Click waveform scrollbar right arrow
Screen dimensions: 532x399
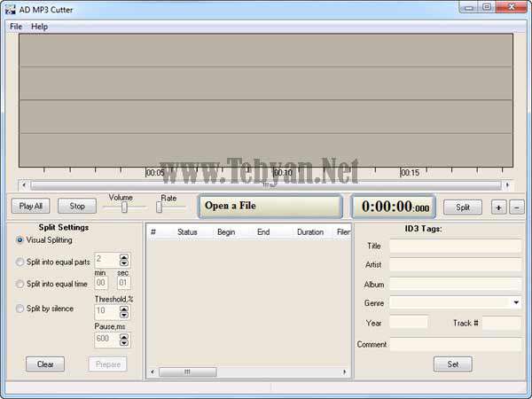(x=507, y=185)
